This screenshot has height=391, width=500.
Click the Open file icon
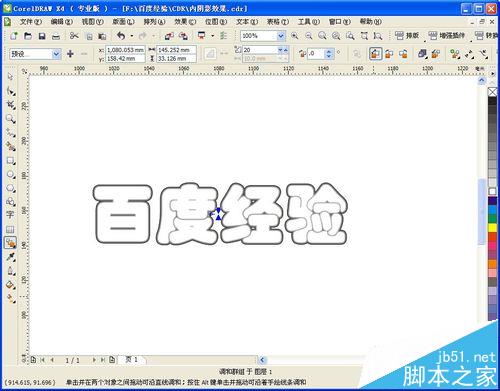(x=28, y=36)
